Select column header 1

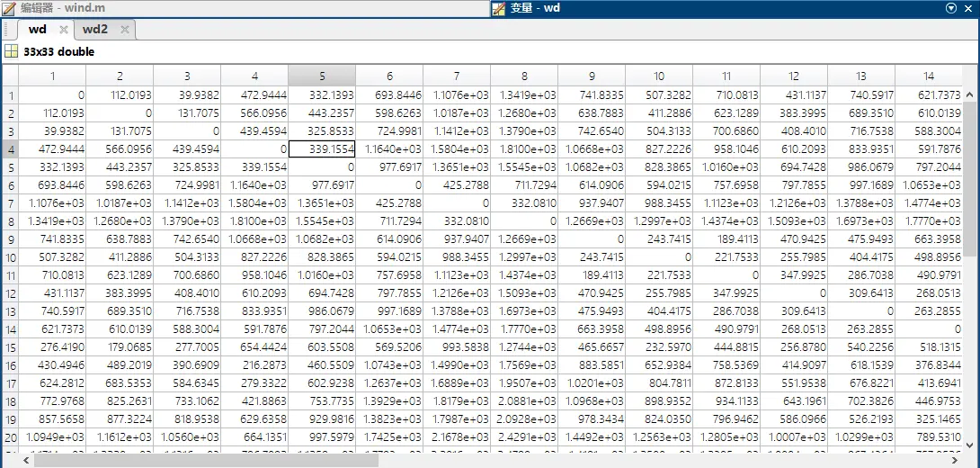click(x=52, y=76)
